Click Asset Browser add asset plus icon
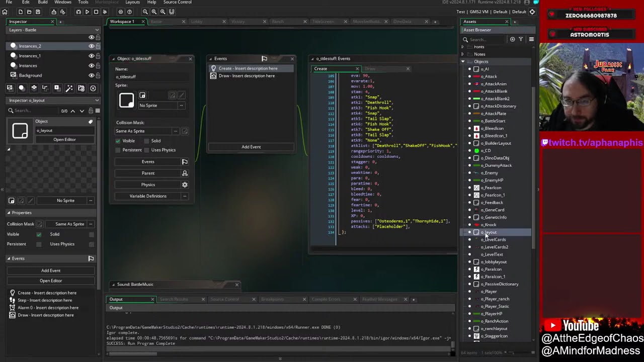Image resolution: width=644 pixels, height=362 pixels. 512,39
